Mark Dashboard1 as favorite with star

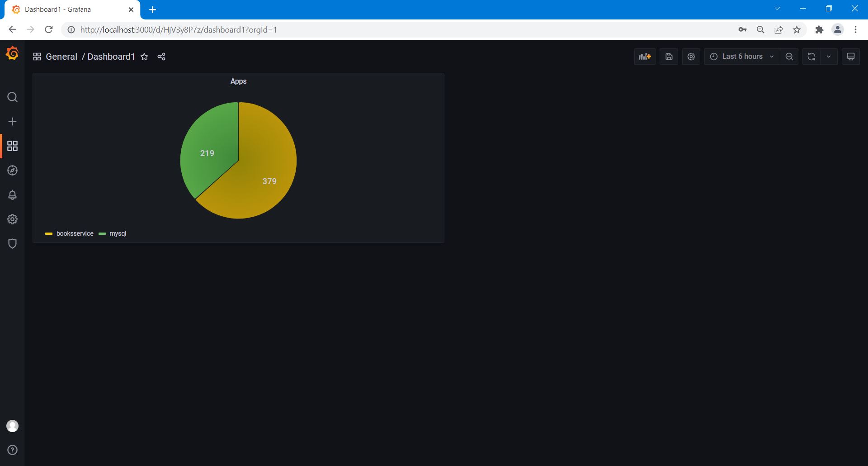point(144,57)
